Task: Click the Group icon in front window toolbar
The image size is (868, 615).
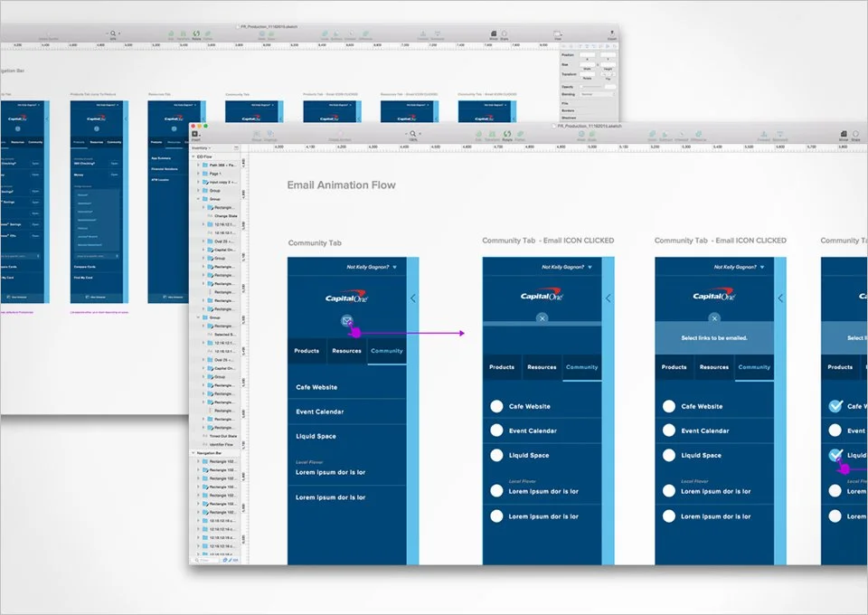Action: click(256, 134)
